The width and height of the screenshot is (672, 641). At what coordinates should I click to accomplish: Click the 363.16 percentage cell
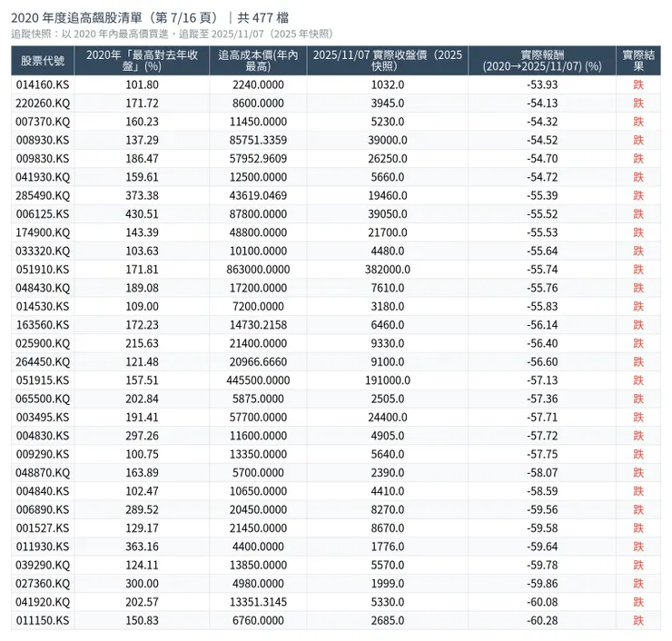point(142,547)
